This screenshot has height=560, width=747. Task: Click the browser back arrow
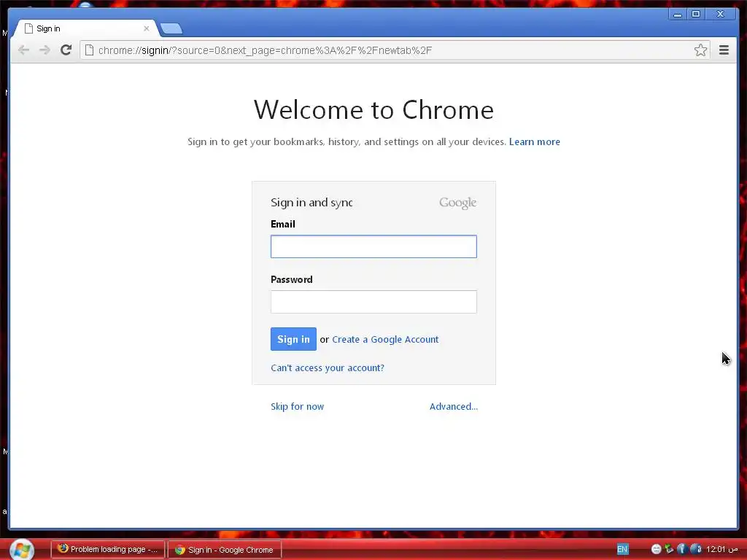coord(23,50)
